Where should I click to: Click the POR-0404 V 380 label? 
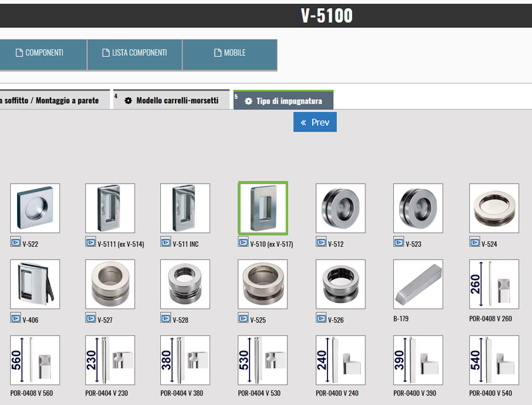182,393
